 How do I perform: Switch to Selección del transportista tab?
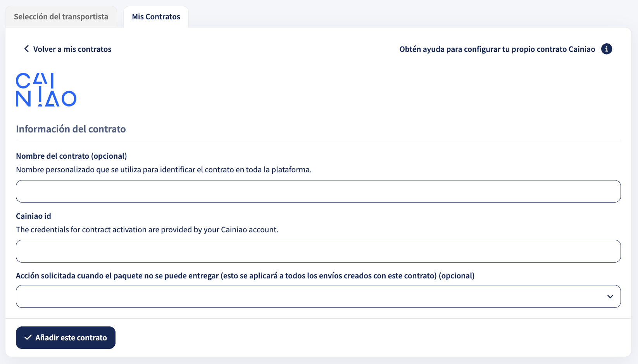[61, 17]
